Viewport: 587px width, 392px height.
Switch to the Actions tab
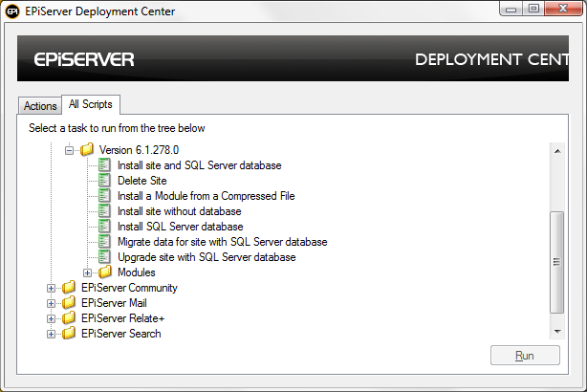pyautogui.click(x=40, y=106)
